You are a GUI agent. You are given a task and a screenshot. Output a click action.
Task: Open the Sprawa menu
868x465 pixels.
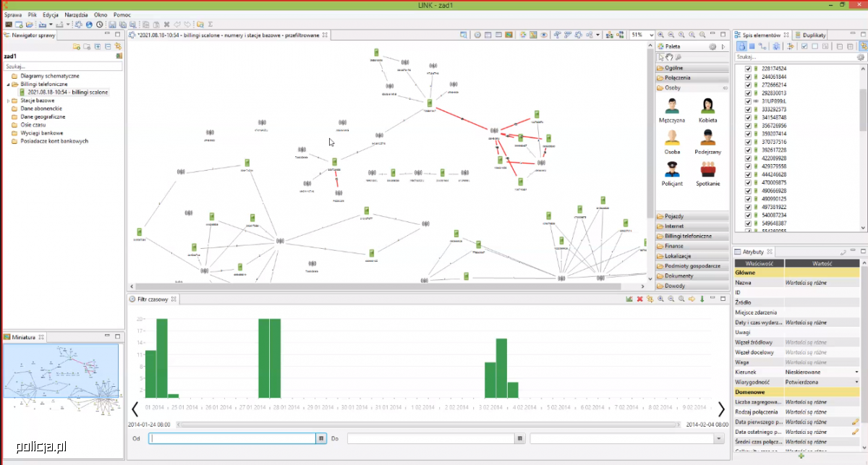click(13, 14)
